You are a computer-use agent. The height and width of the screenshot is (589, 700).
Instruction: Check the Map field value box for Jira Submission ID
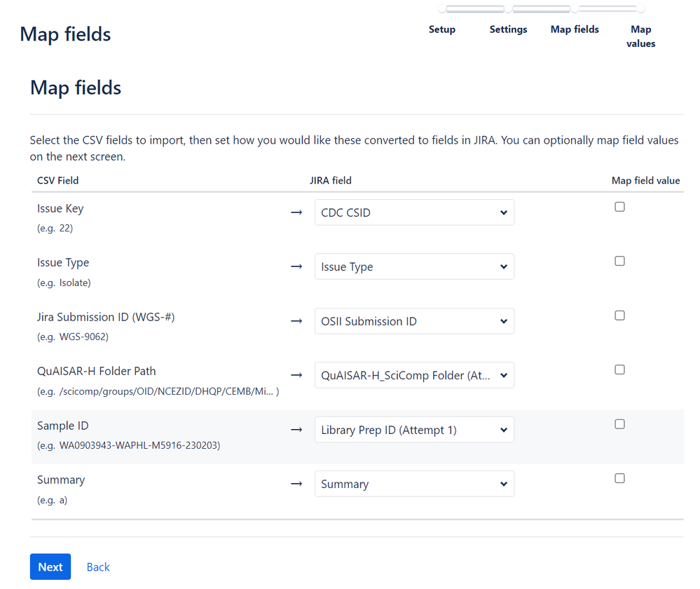coord(619,315)
